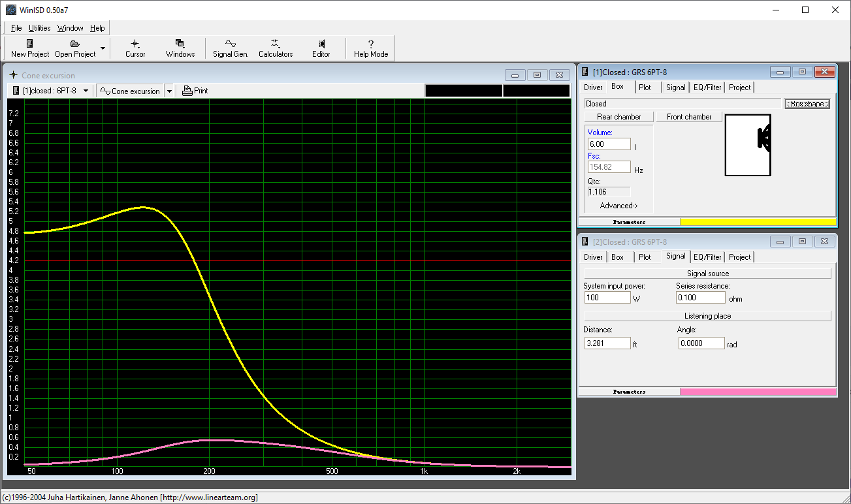Expand the plot type dropdown arrow

[x=169, y=91]
